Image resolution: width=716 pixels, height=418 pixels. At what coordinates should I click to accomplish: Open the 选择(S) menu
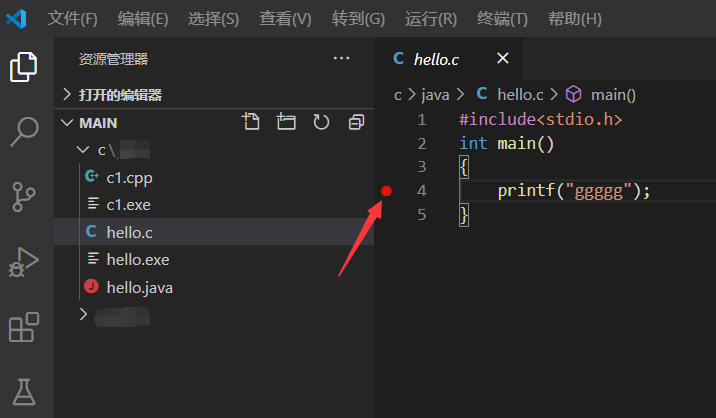213,19
